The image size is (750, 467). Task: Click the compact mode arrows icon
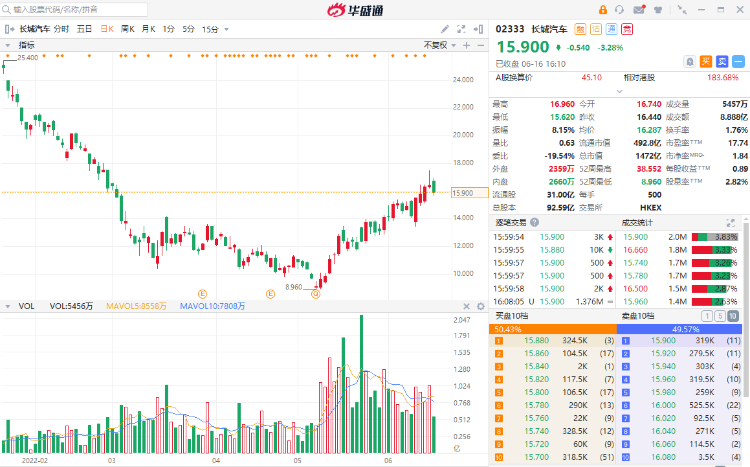pos(682,10)
